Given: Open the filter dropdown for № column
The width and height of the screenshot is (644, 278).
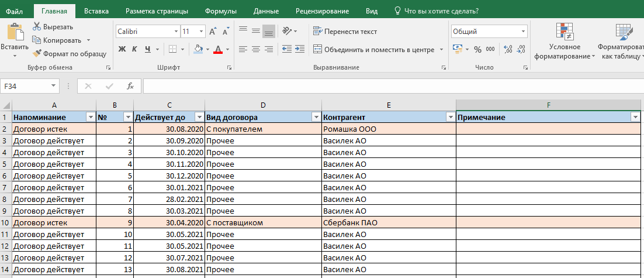Looking at the screenshot, I should tap(128, 118).
